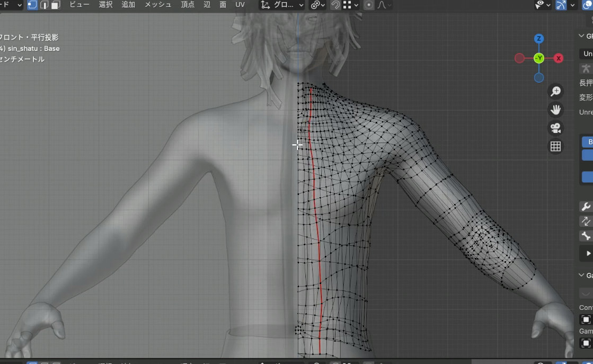Toggle viewport gizmos display
The height and width of the screenshot is (364, 593).
[561, 5]
